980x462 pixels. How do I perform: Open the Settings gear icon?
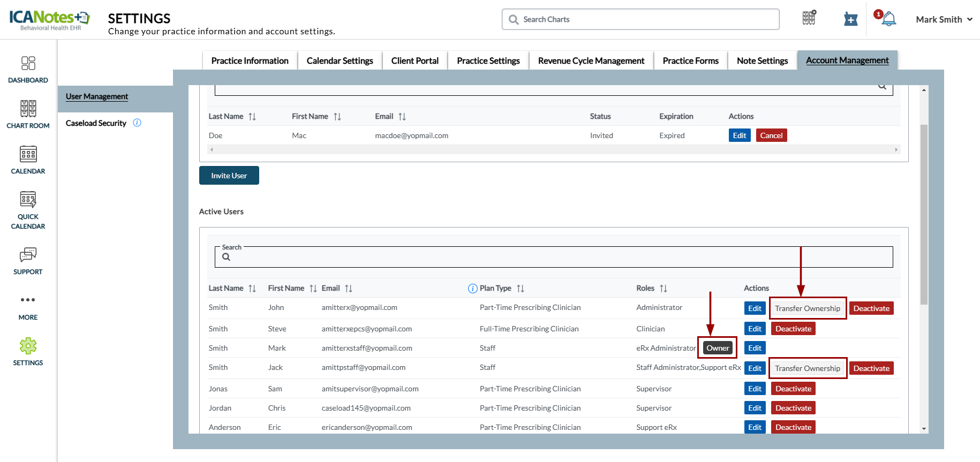[28, 346]
